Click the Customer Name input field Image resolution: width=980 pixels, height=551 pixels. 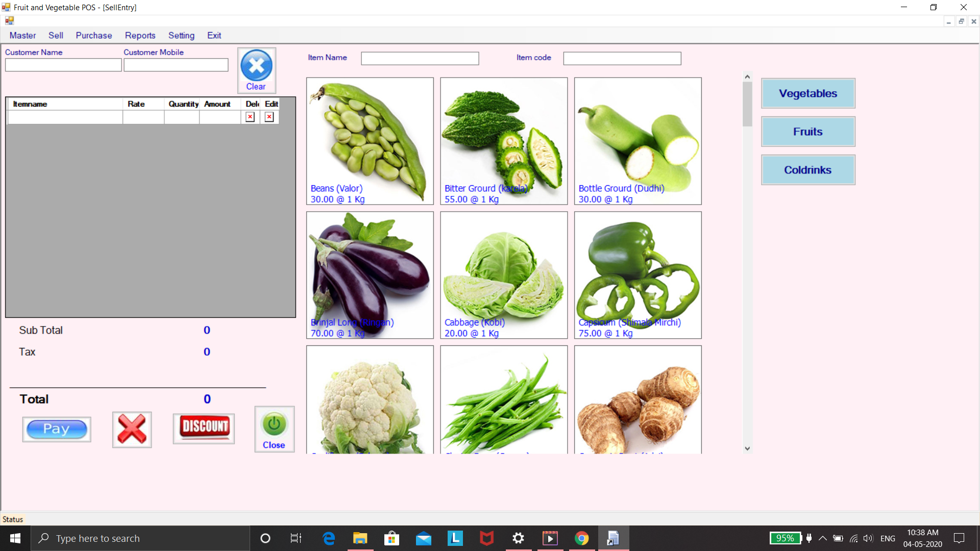(63, 65)
